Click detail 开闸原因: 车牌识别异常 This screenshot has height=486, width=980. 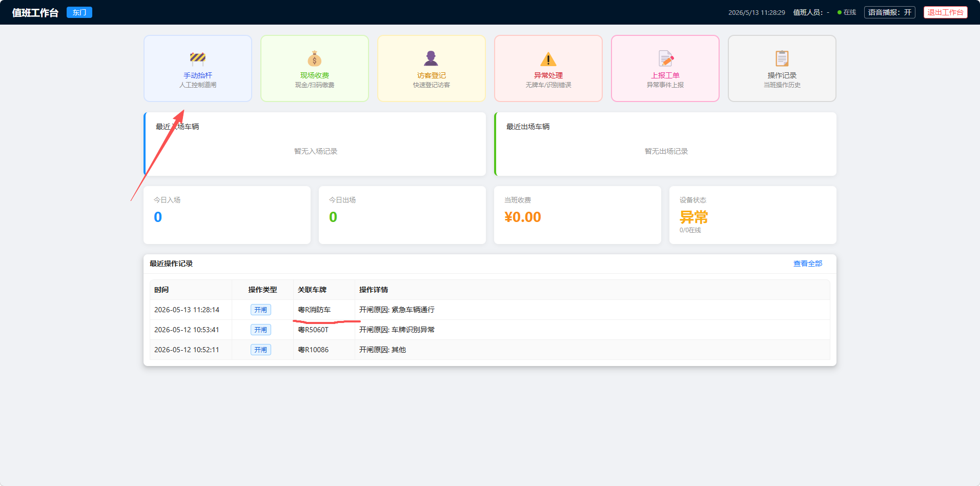coord(397,330)
